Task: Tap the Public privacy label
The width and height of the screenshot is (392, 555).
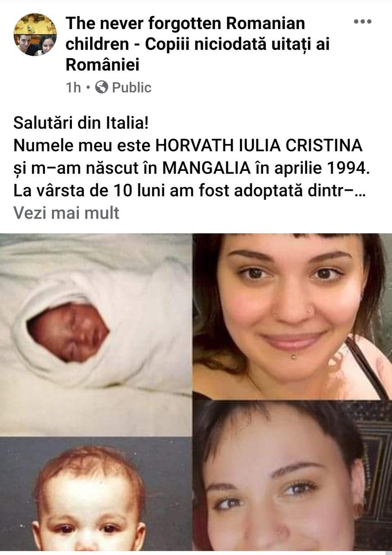Action: click(x=132, y=88)
